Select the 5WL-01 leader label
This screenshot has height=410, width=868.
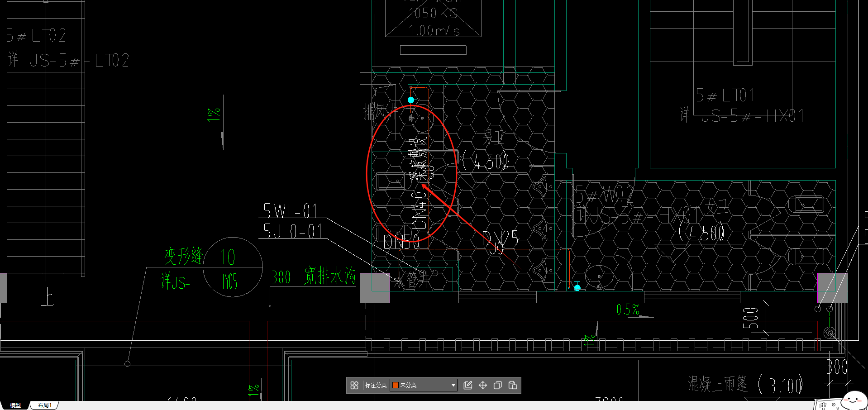(x=290, y=210)
